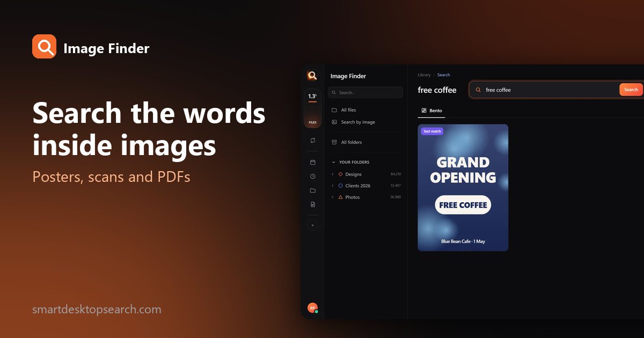Click the Designs count 84,210
Image resolution: width=644 pixels, height=338 pixels.
396,174
